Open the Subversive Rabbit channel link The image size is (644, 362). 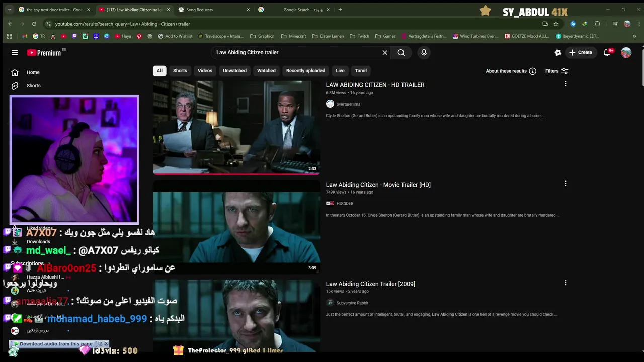[x=352, y=303]
